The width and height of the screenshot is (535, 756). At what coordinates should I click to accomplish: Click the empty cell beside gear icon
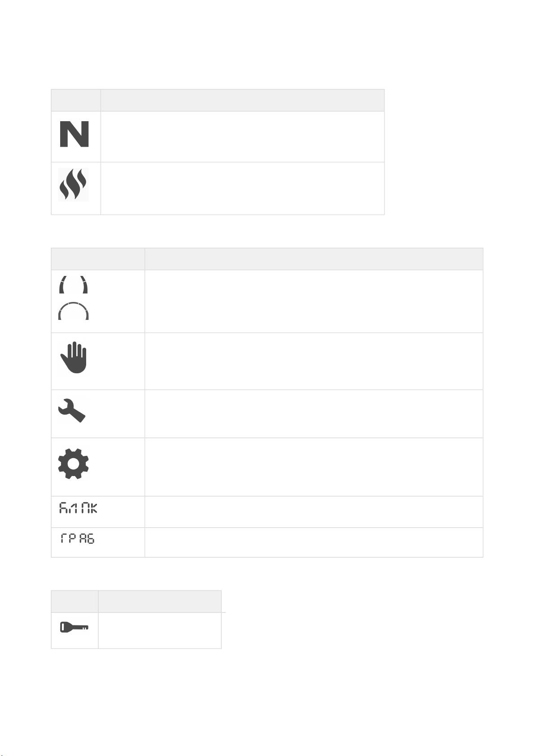pyautogui.click(x=314, y=467)
